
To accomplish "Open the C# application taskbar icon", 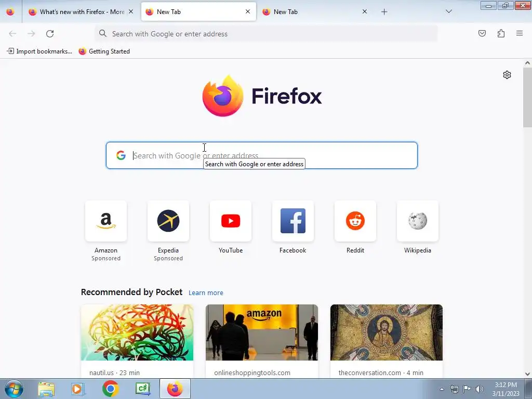I will (142, 389).
